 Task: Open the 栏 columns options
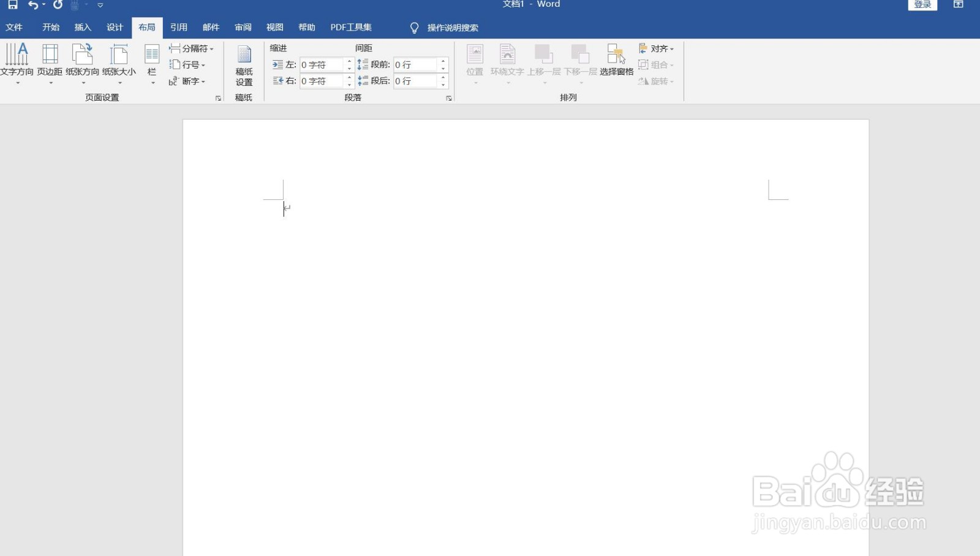point(152,64)
